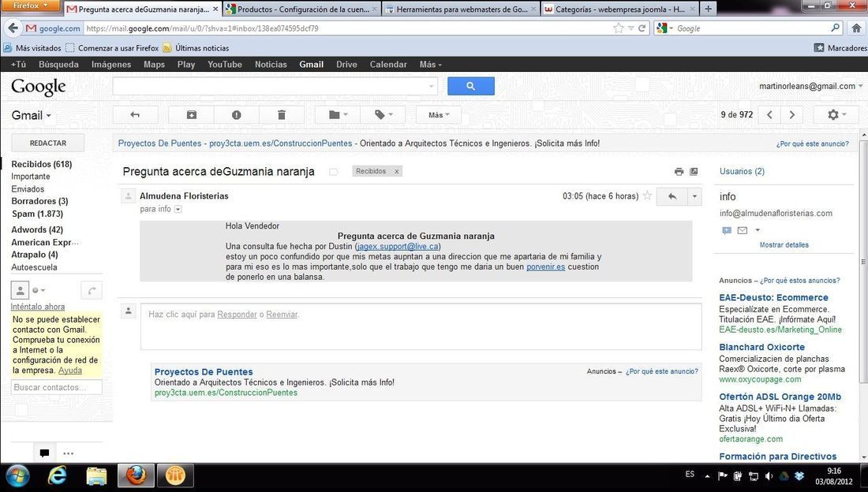
Task: Click the reply arrow button on message
Action: (x=672, y=196)
